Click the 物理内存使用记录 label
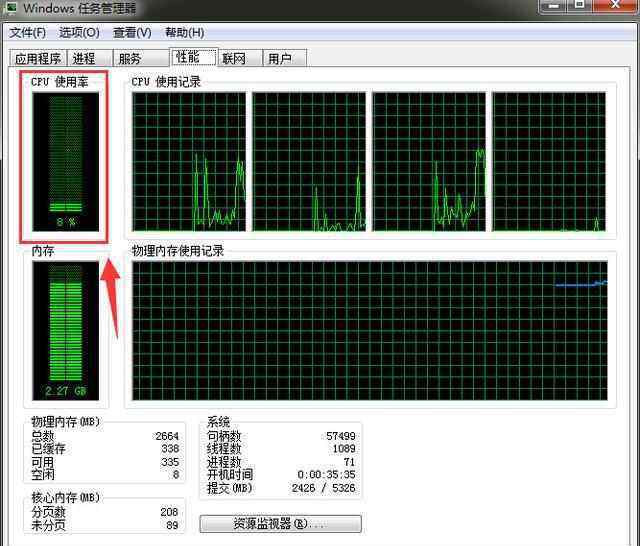 (x=178, y=251)
